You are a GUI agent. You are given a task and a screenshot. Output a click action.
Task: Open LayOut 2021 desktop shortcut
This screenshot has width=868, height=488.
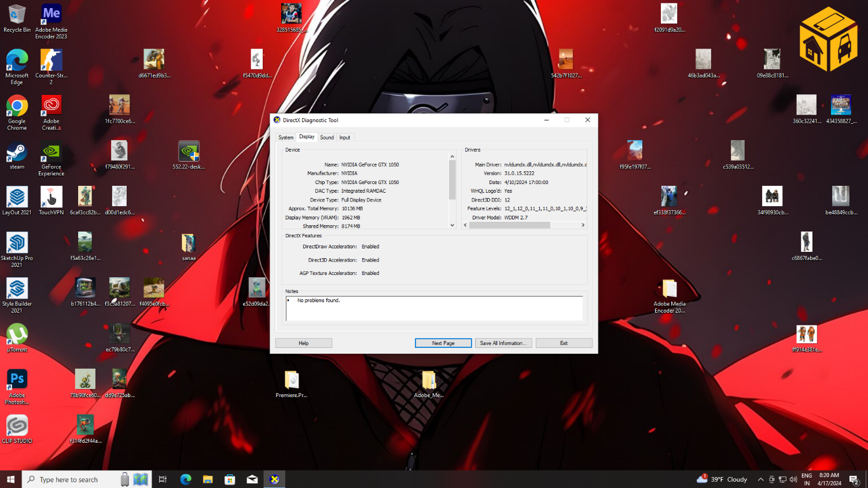click(x=17, y=201)
